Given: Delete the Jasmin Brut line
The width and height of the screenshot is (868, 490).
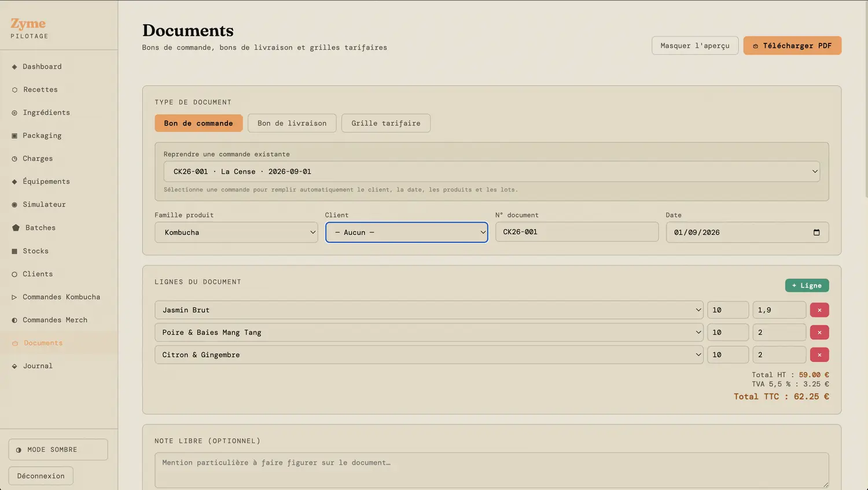Looking at the screenshot, I should [819, 310].
